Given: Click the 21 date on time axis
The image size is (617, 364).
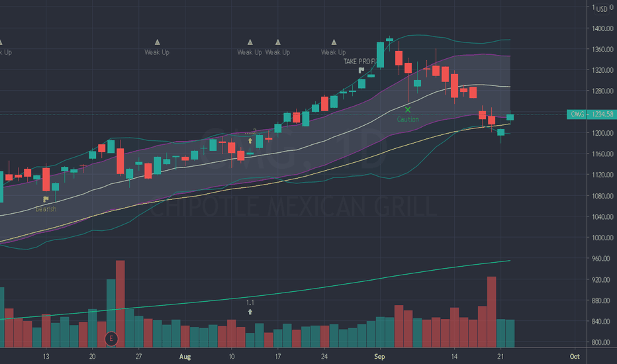Looking at the screenshot, I should tap(500, 357).
